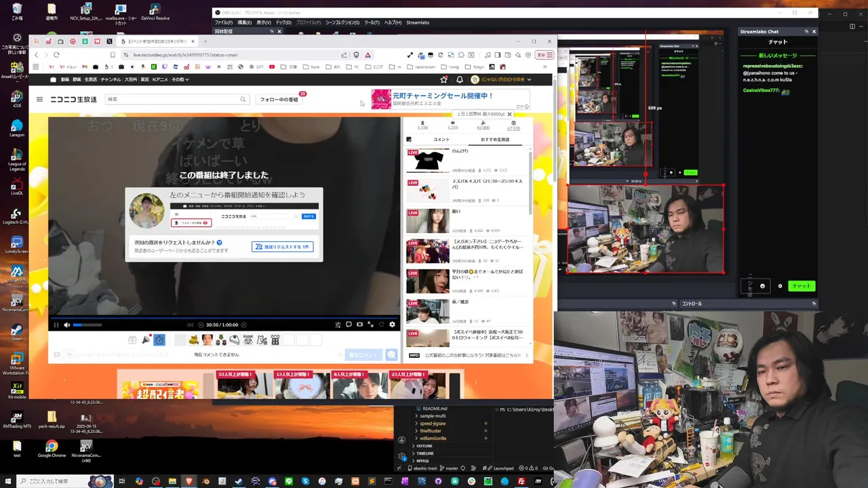
Task: Expand thiefBuster folder in VS Code
Action: click(431, 431)
